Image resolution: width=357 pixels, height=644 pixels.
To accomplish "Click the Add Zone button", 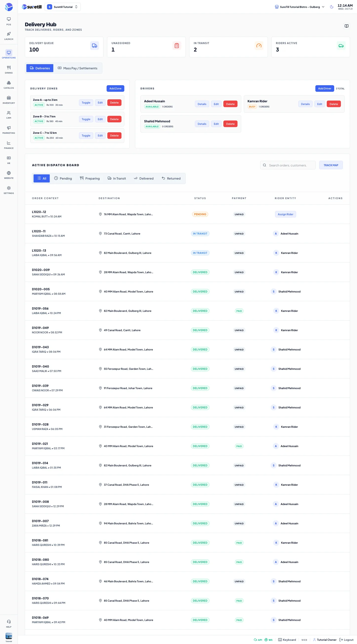I will [x=115, y=88].
